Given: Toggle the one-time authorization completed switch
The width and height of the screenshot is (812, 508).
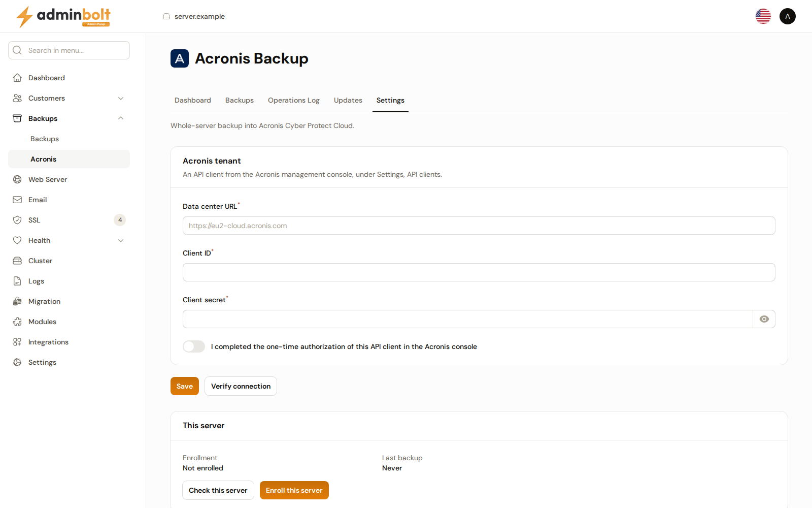Looking at the screenshot, I should 194,346.
